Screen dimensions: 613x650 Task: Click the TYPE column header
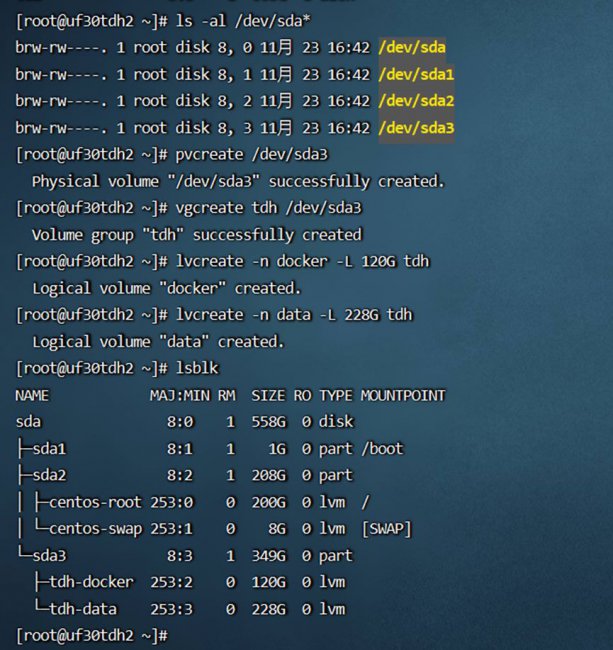click(336, 395)
